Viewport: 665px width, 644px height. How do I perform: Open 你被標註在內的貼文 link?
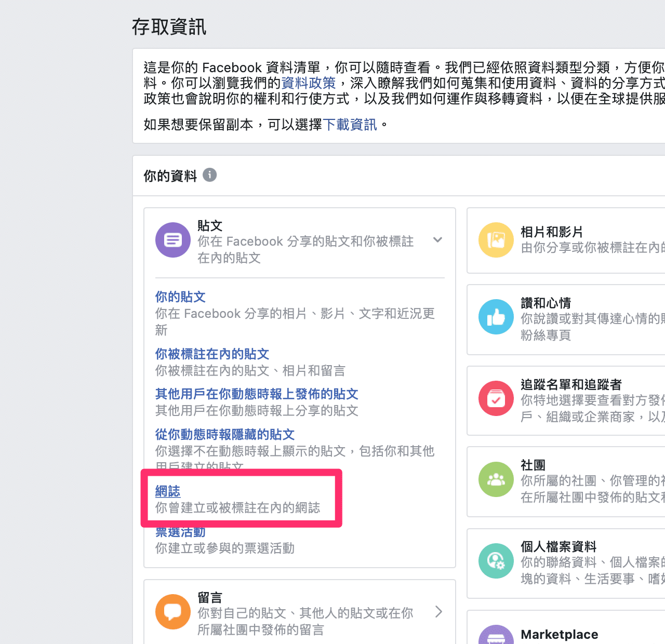pos(212,354)
